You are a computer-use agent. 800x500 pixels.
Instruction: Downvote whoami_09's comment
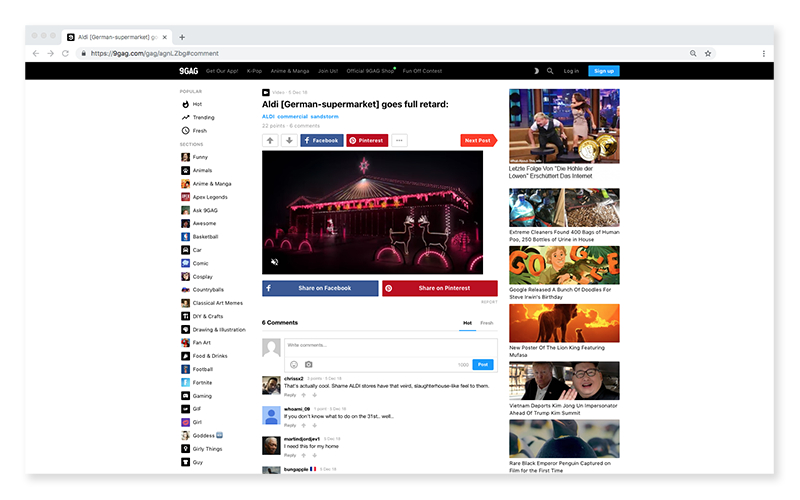click(x=315, y=425)
